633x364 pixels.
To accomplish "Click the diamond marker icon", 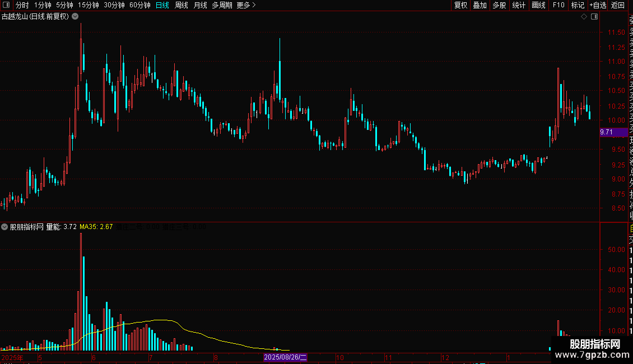I will (584, 17).
